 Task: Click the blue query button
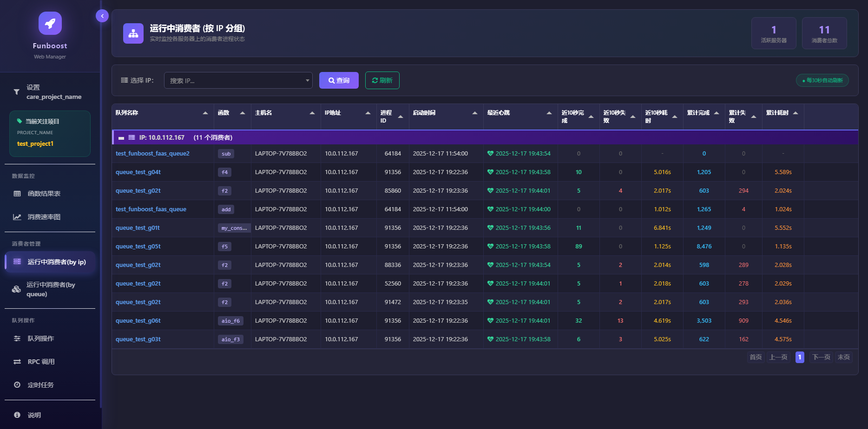click(339, 80)
